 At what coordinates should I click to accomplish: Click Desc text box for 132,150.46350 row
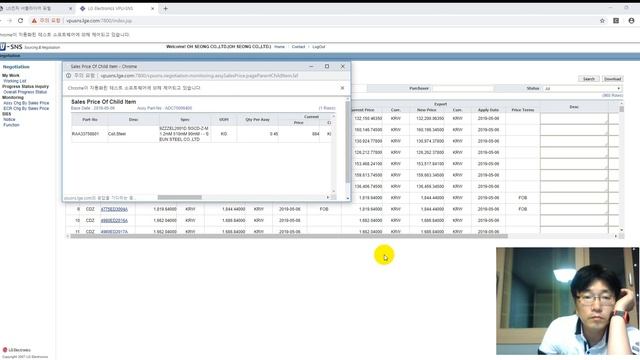[x=574, y=118]
